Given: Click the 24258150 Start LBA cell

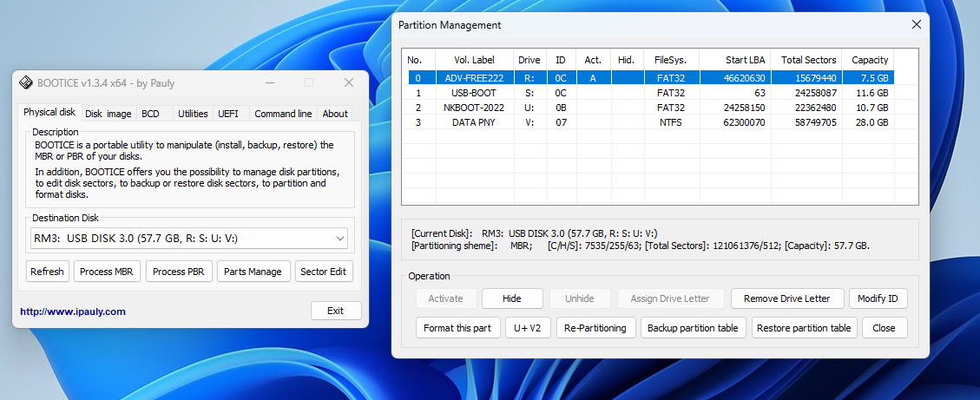Looking at the screenshot, I should tap(735, 108).
